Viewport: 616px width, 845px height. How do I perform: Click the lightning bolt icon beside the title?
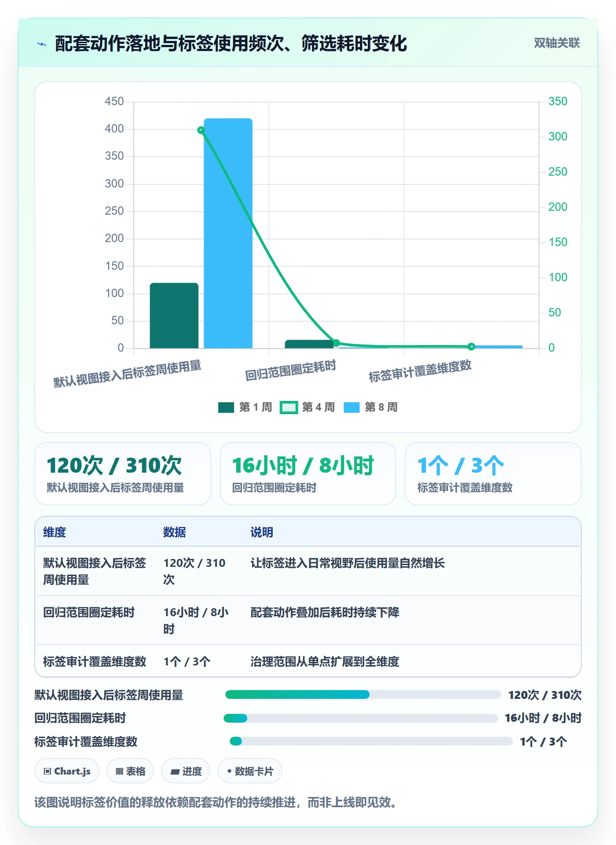(42, 44)
